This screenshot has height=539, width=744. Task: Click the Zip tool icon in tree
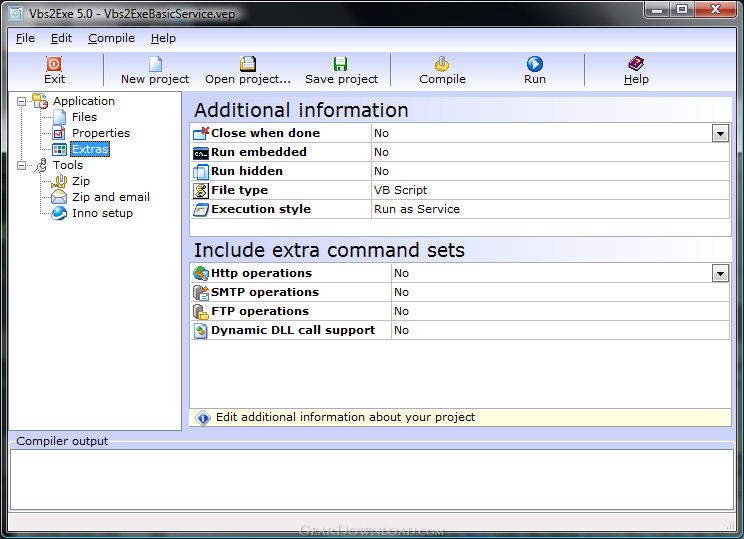(59, 181)
